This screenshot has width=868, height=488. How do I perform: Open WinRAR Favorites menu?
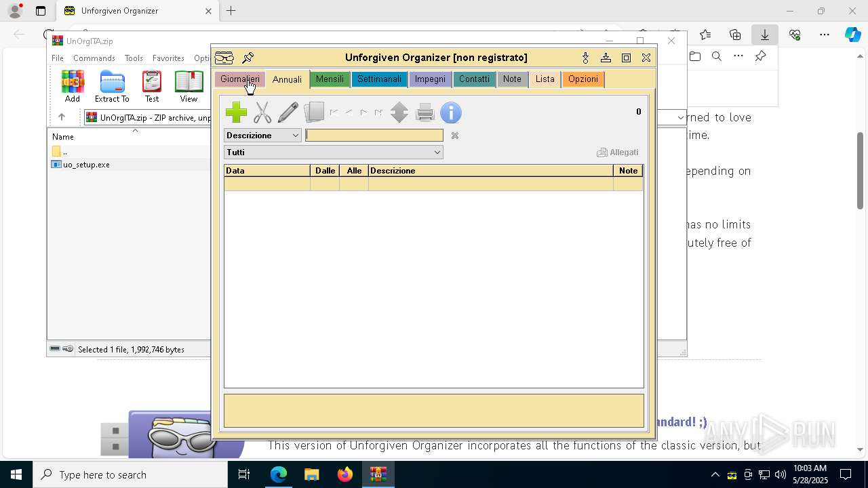[x=168, y=58]
